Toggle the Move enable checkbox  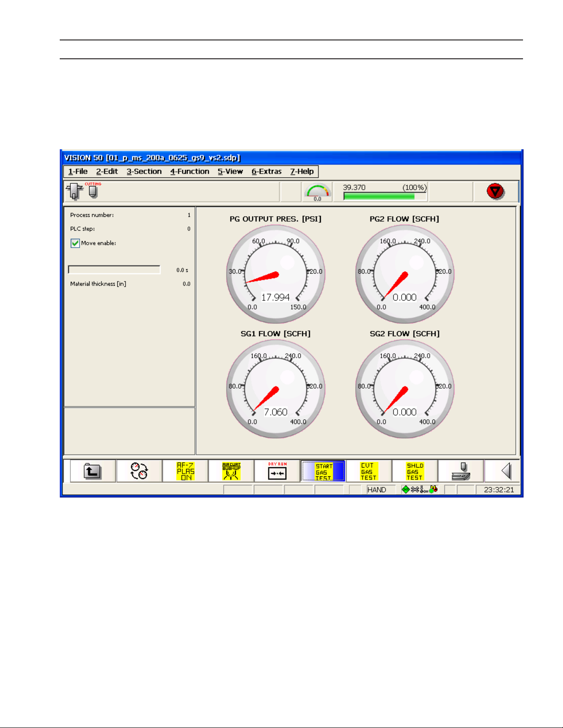75,243
